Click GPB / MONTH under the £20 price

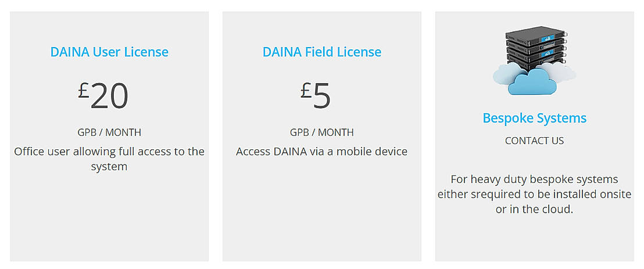coord(109,132)
